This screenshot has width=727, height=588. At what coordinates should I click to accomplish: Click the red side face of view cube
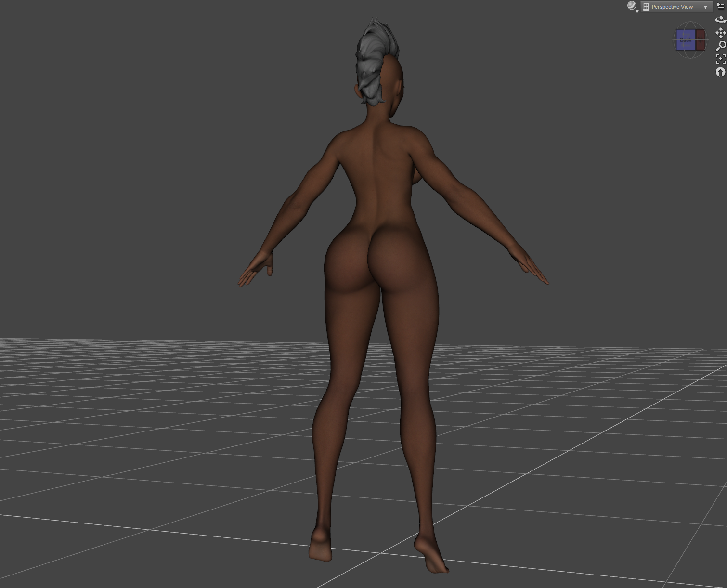coord(701,40)
